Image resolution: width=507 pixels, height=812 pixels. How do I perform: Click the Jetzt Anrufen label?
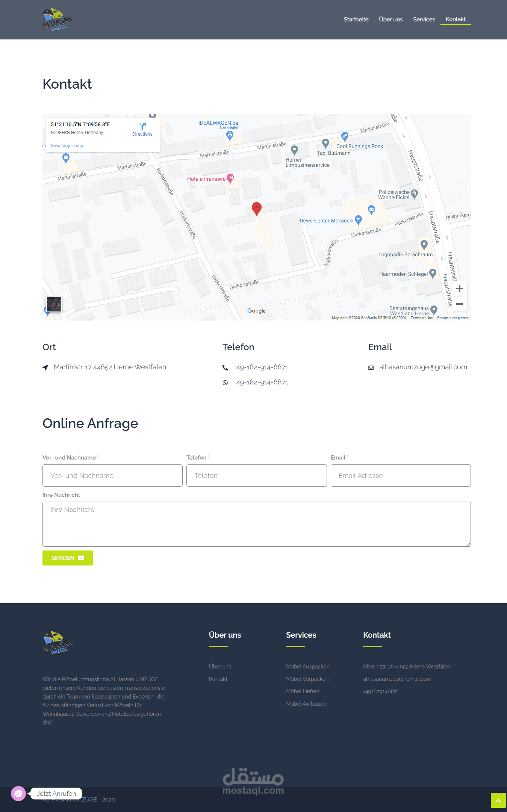pyautogui.click(x=56, y=794)
